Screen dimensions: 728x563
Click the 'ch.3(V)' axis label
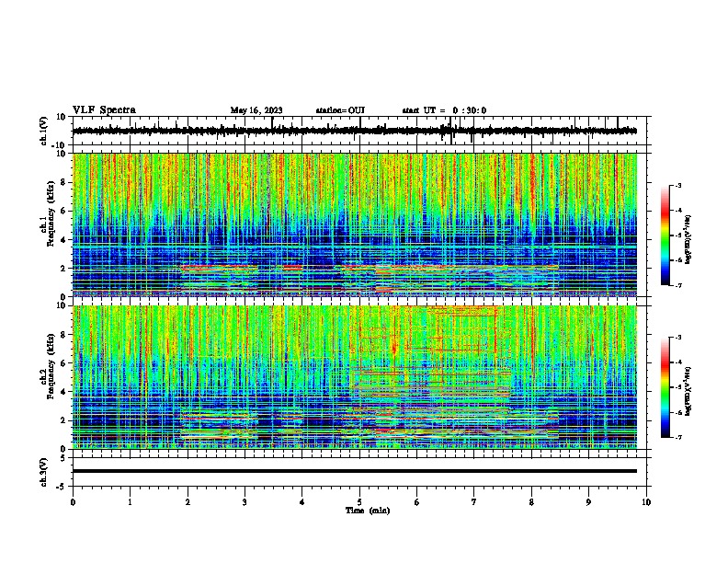click(x=44, y=472)
